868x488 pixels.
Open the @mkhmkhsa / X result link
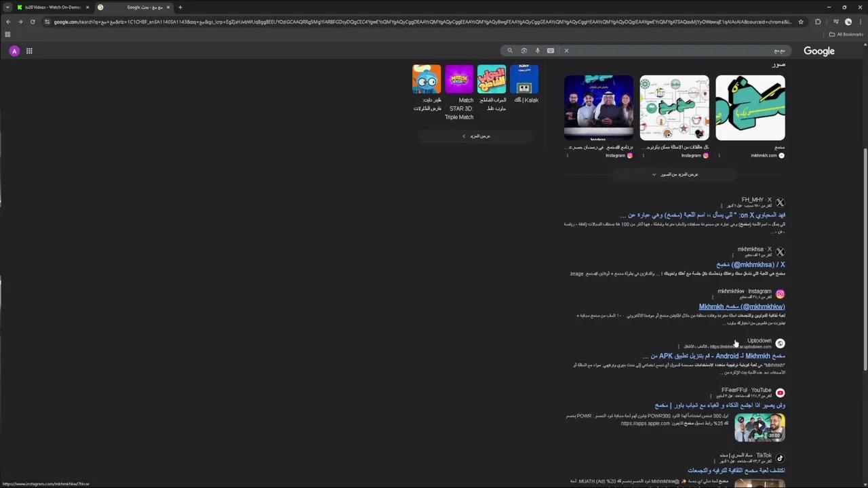pyautogui.click(x=751, y=264)
